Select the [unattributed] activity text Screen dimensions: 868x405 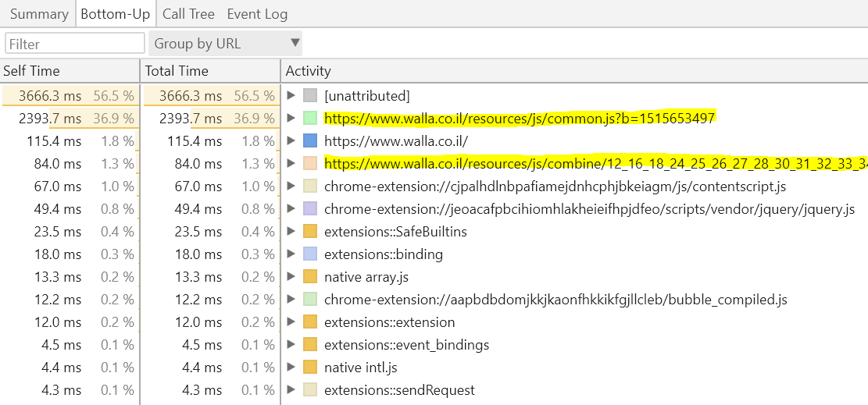367,96
